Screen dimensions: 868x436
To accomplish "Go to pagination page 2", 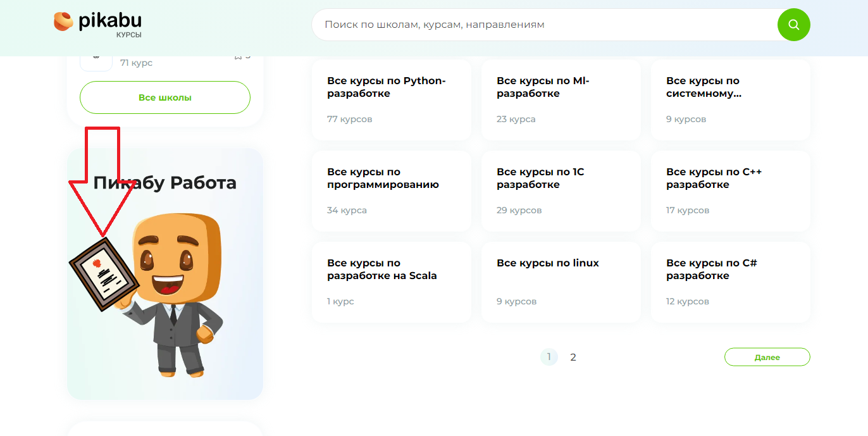I will [573, 357].
